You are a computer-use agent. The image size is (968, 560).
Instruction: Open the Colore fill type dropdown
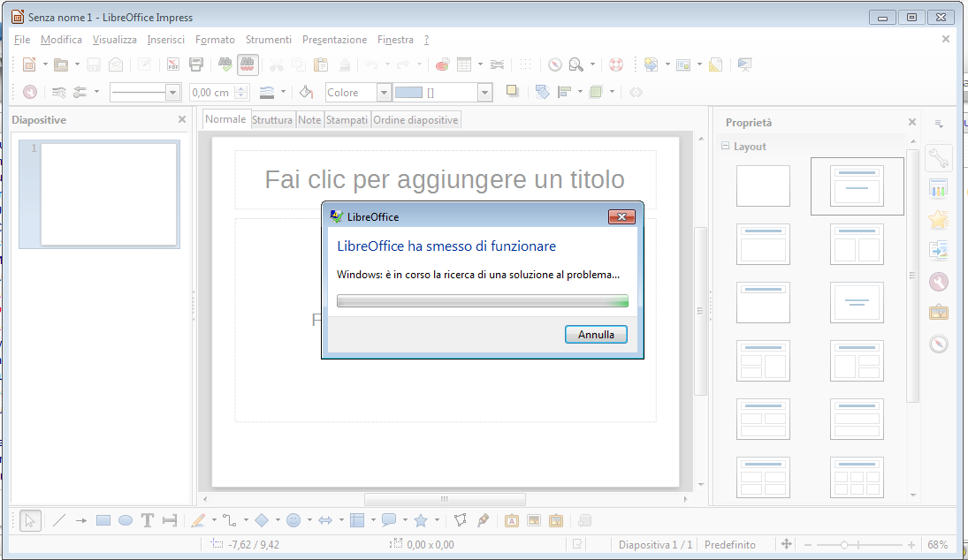pos(384,93)
